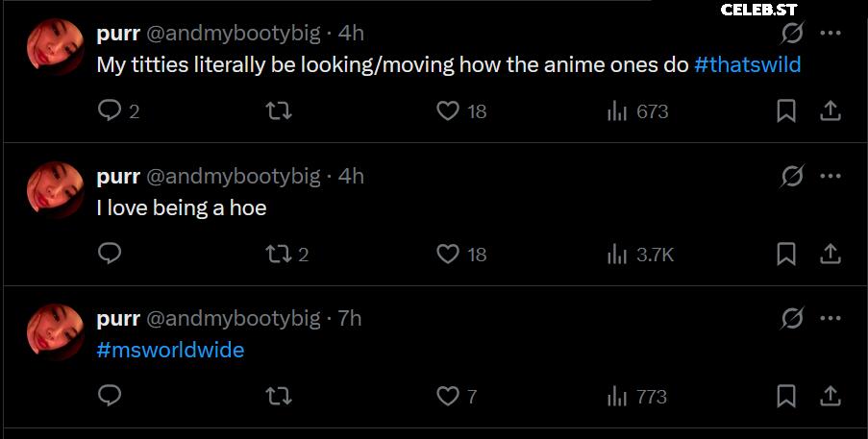
Task: Share the first tweet
Action: (831, 111)
